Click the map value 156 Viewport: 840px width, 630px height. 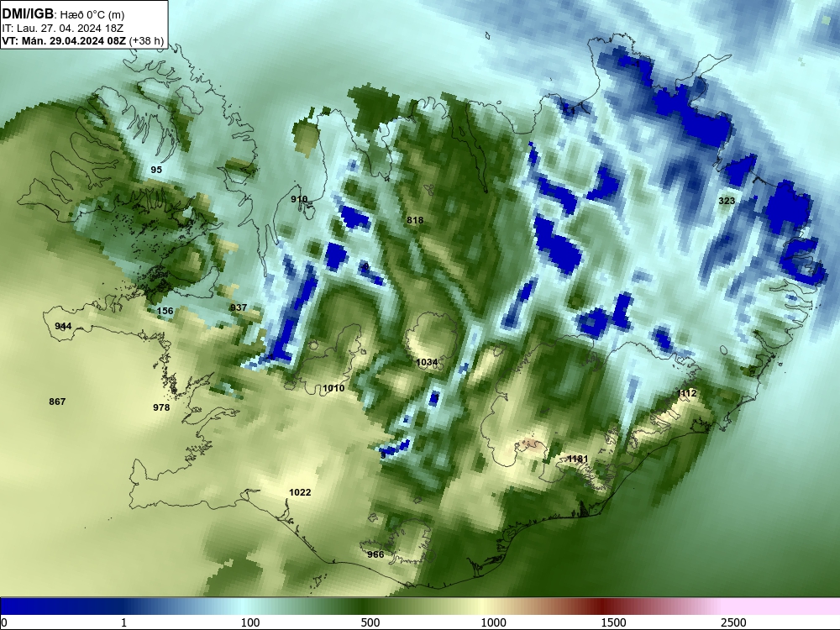[165, 311]
